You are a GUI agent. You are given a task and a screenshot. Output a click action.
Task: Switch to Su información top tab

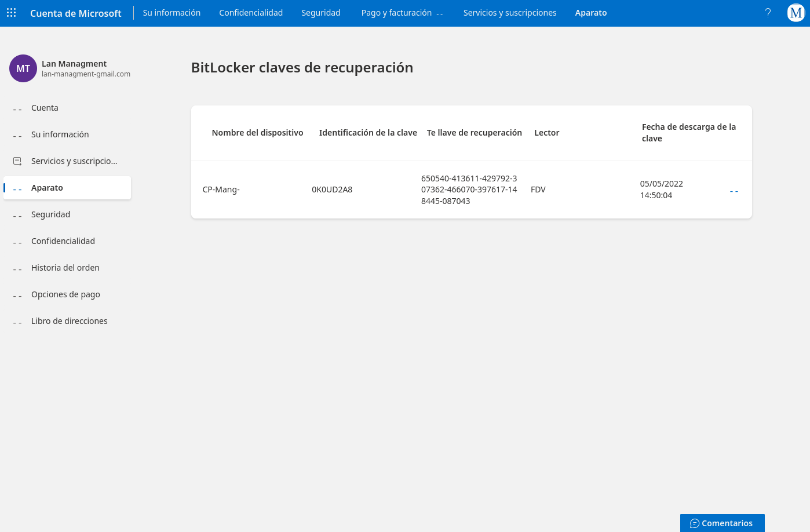click(172, 13)
